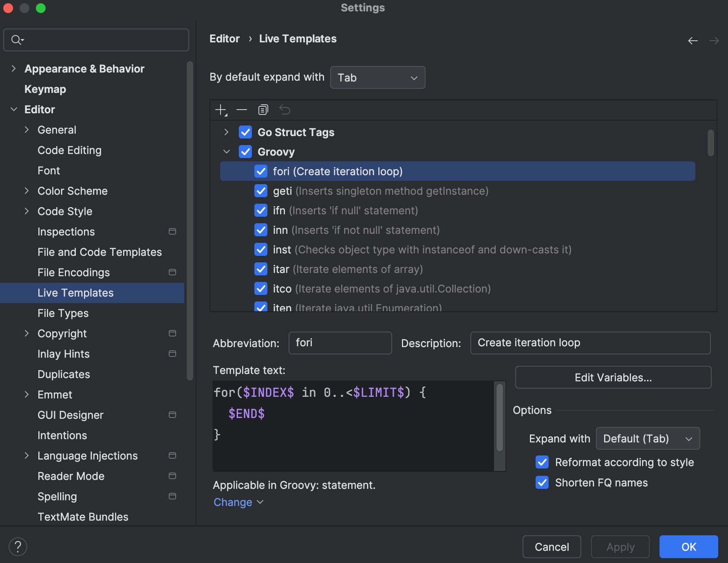The width and height of the screenshot is (728, 563).
Task: Click the help question mark icon
Action: pos(18,546)
